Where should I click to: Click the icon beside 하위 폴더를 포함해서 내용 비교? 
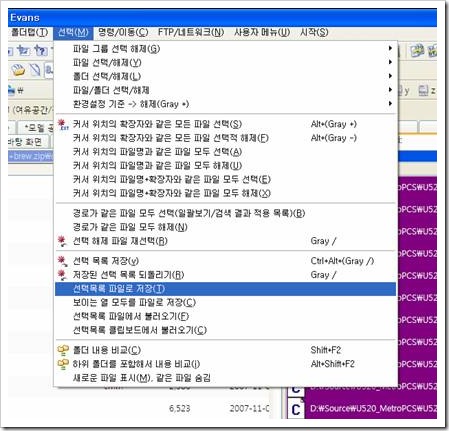click(x=63, y=364)
